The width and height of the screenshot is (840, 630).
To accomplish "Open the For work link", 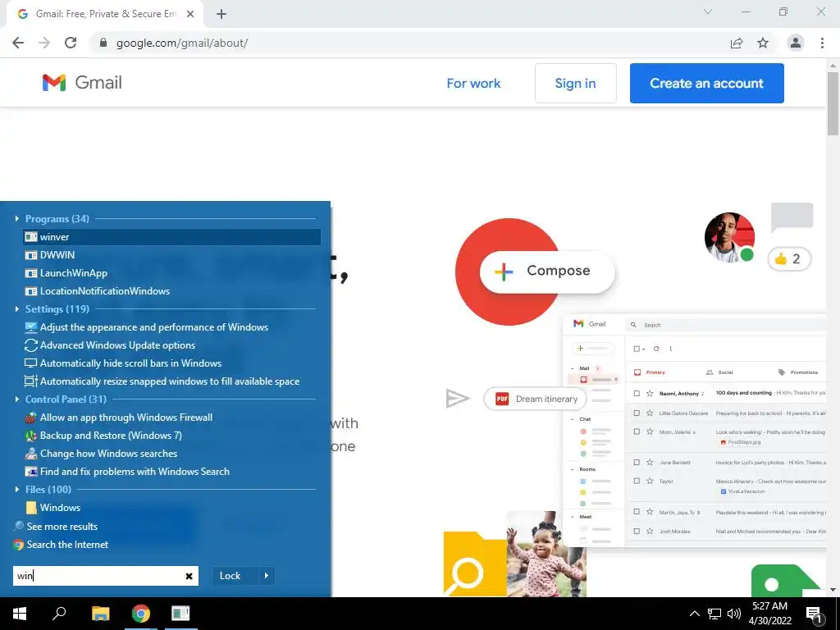I will [x=473, y=83].
